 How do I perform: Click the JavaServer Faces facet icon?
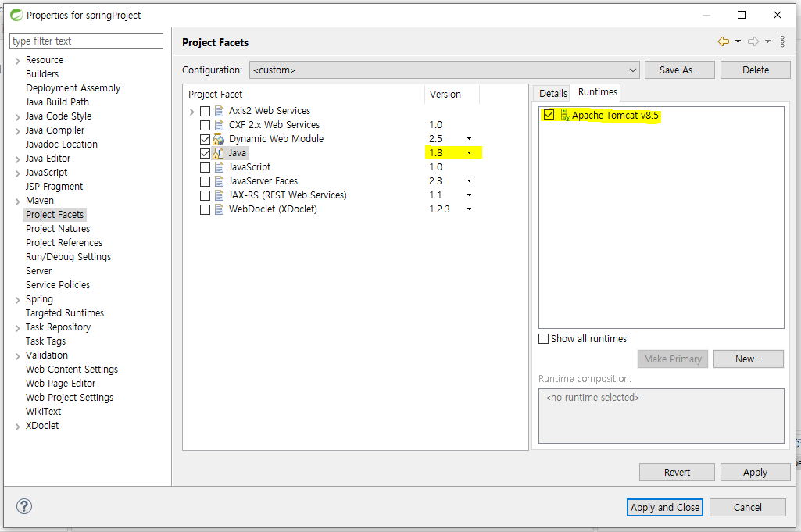(x=219, y=181)
